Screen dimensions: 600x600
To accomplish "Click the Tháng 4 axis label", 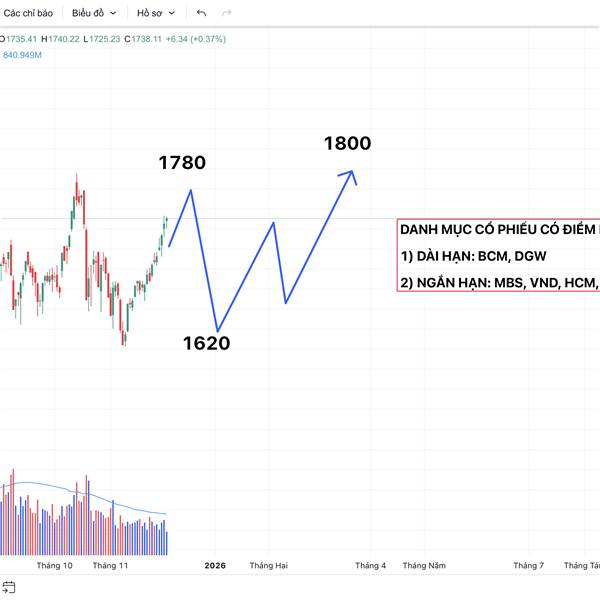I will tap(370, 565).
